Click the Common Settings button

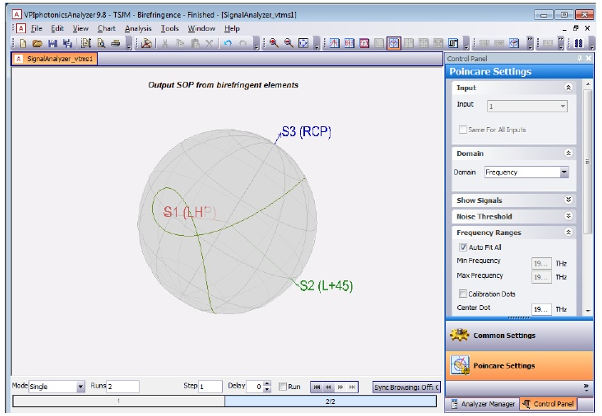click(x=519, y=336)
